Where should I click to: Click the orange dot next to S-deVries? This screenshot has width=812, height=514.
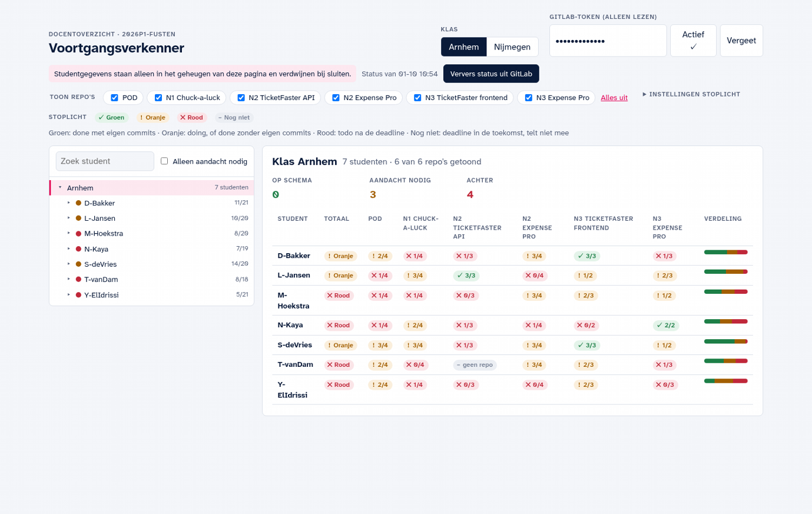click(78, 264)
